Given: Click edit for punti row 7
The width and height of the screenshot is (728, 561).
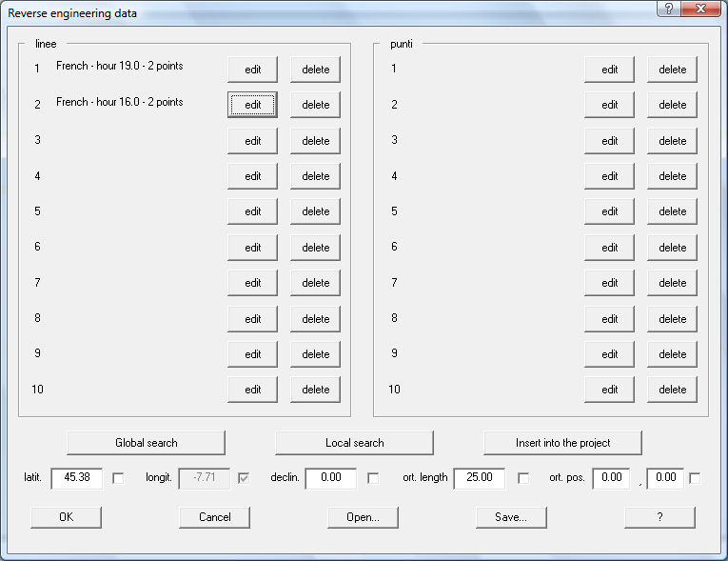Looking at the screenshot, I should (x=609, y=283).
